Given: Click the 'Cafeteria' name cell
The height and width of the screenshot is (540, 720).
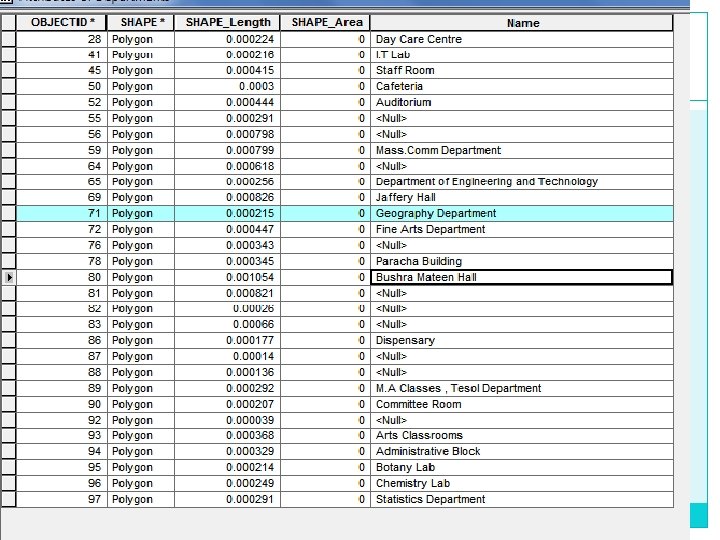Looking at the screenshot, I should [522, 86].
